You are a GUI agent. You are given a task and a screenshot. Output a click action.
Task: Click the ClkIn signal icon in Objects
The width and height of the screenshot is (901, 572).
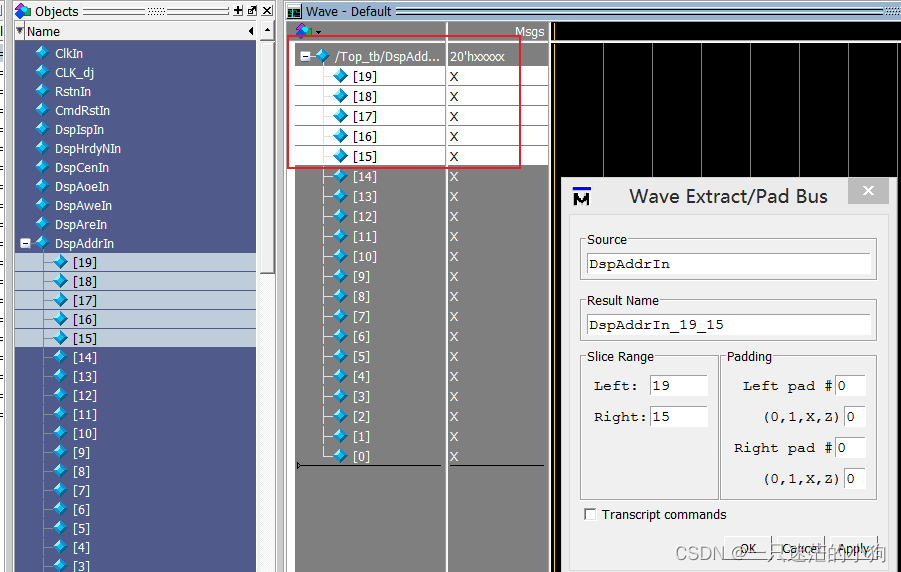[x=42, y=53]
